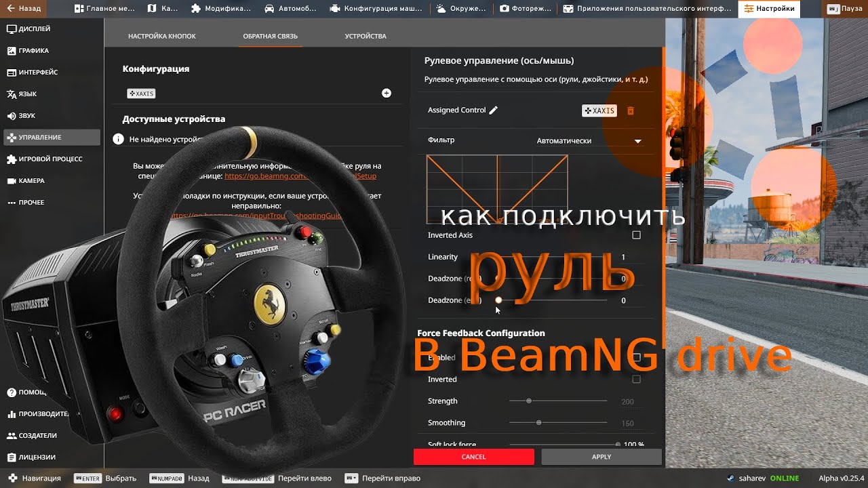868x488 pixels.
Task: Open the Модификации tab with puzzle icon
Action: point(221,9)
